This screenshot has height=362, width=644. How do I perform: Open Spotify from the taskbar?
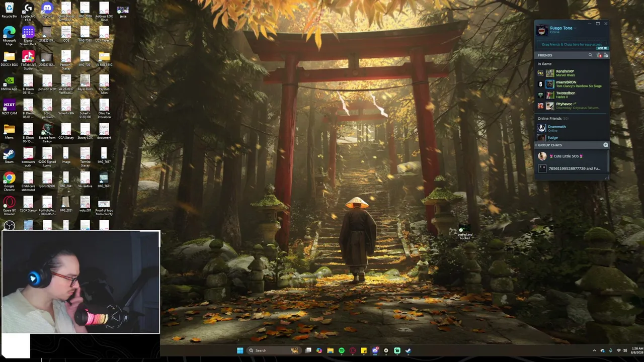point(342,350)
